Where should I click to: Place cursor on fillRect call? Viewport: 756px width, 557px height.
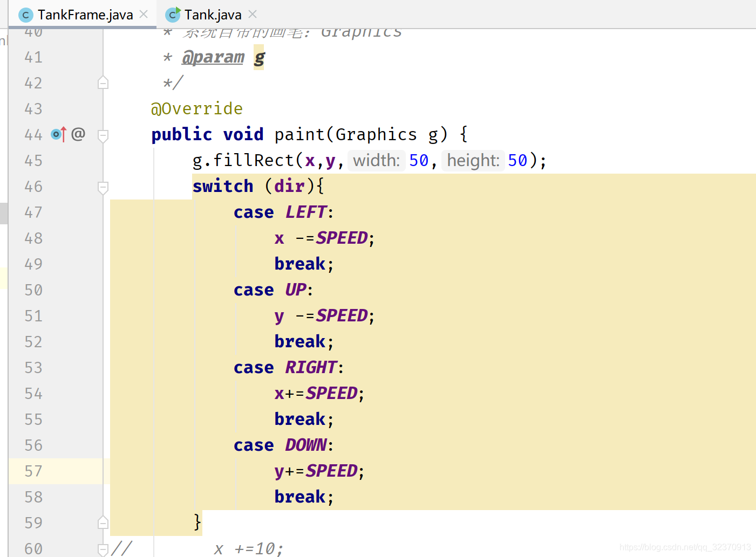[253, 160]
